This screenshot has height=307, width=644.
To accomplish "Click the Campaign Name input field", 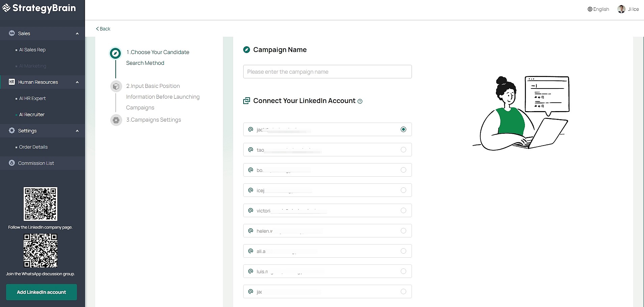I will pos(327,72).
